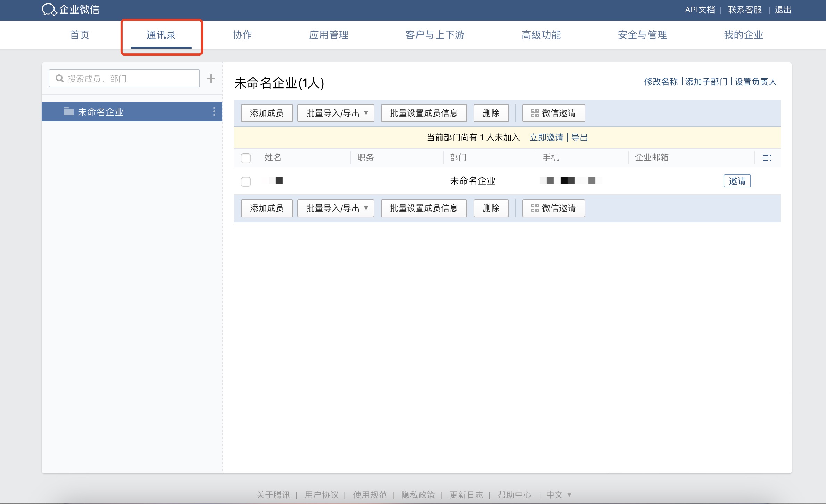Click the 添加成员 button
826x504 pixels.
click(267, 113)
